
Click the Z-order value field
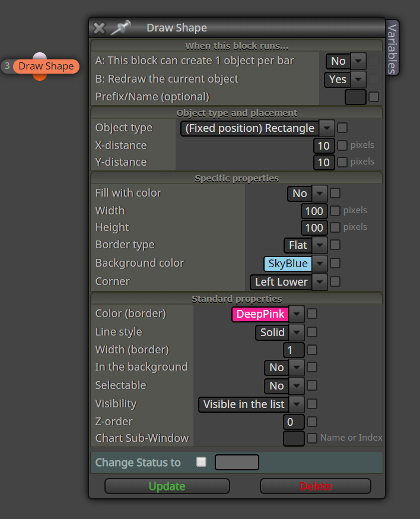(x=294, y=422)
